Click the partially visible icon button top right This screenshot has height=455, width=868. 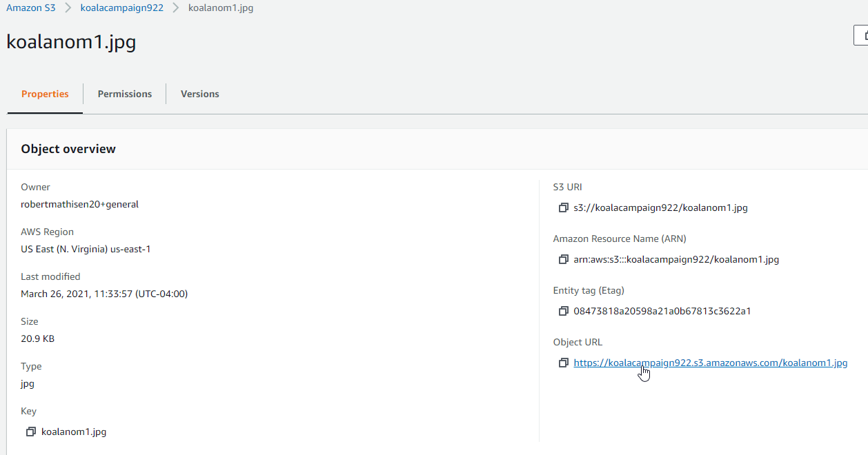click(862, 35)
